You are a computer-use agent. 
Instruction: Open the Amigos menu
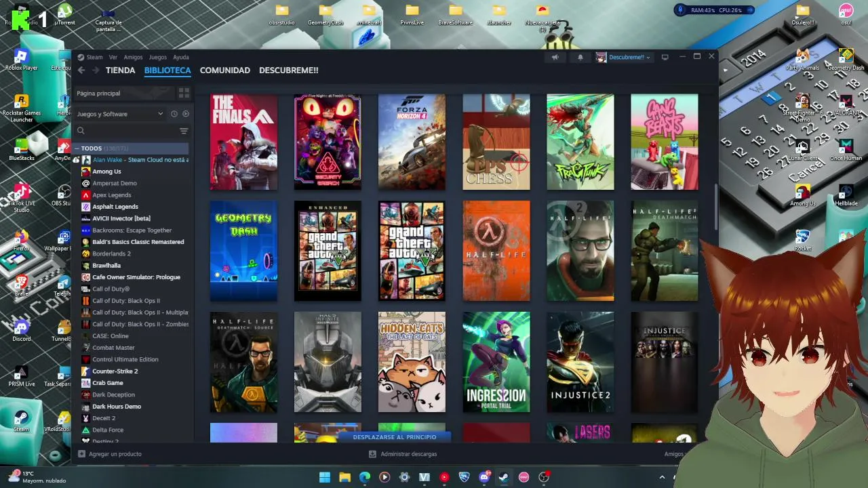tap(133, 57)
